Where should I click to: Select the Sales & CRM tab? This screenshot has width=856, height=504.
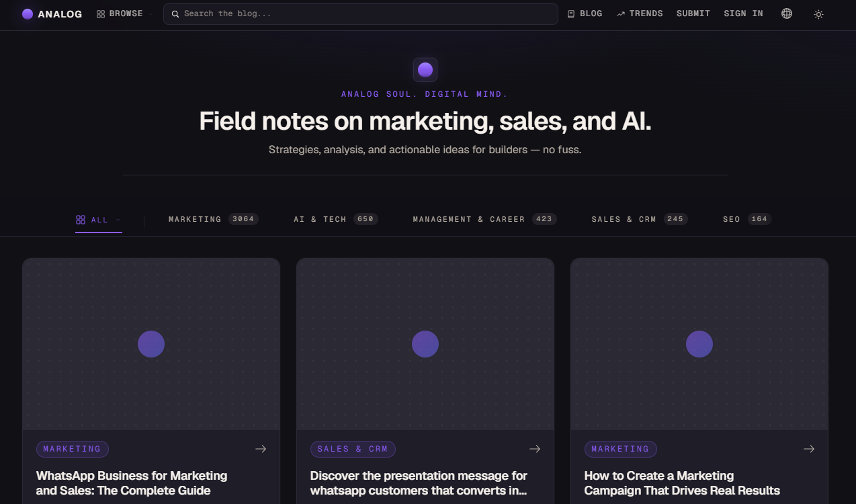click(x=639, y=219)
